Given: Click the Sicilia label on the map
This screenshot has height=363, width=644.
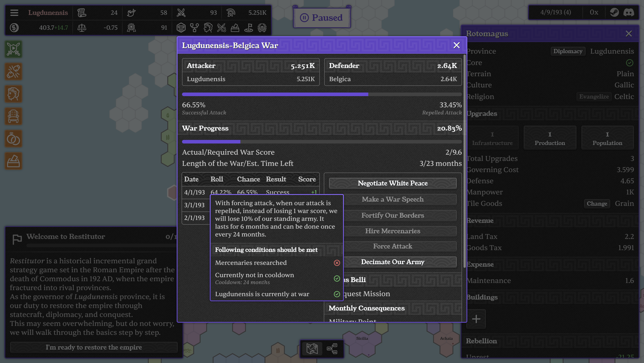Looking at the screenshot, I should [x=362, y=338].
